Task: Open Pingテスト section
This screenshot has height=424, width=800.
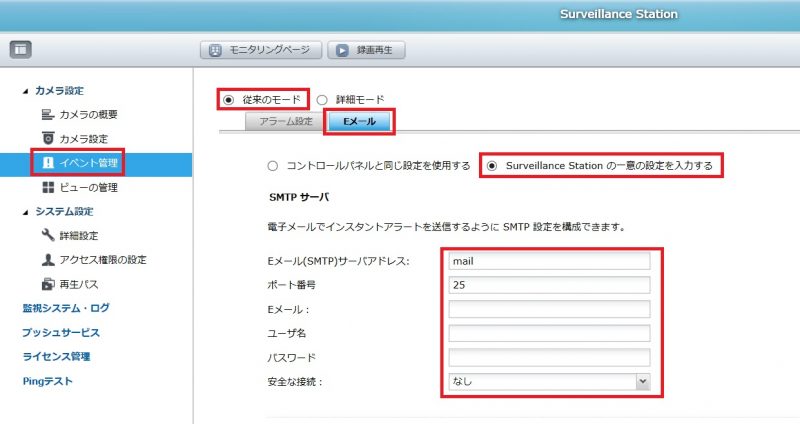Action: click(x=47, y=381)
